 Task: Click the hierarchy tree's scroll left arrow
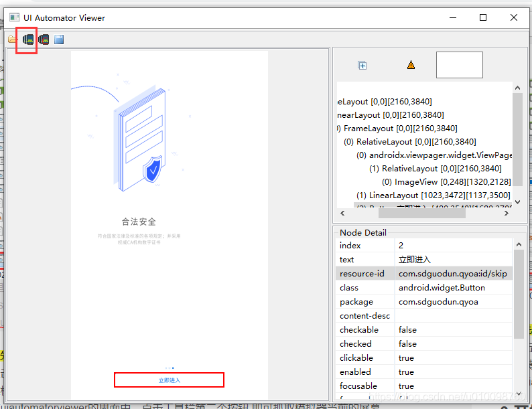342,213
